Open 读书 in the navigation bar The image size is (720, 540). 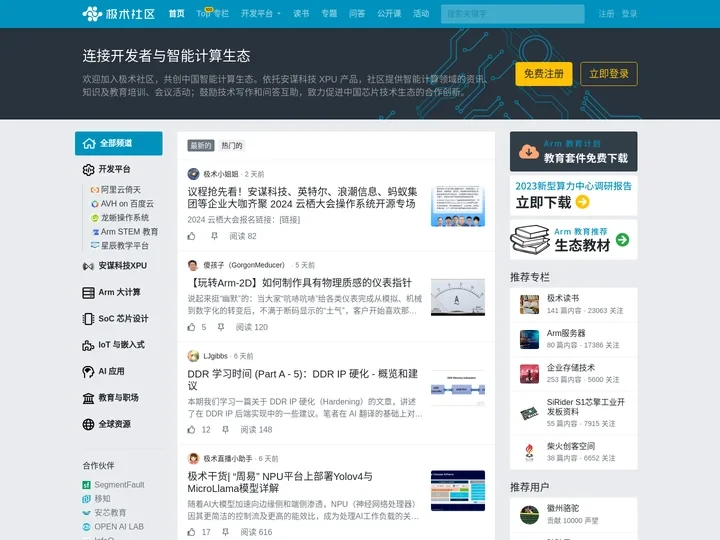click(301, 14)
